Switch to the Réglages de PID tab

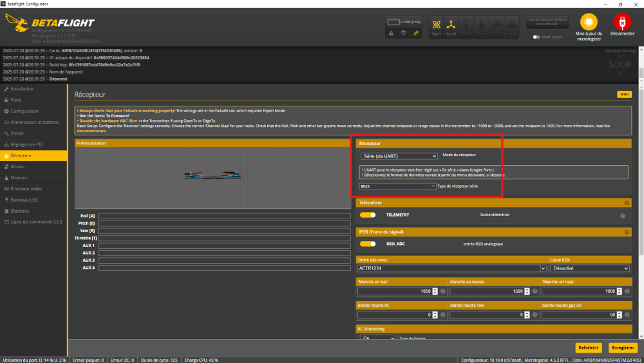(26, 144)
